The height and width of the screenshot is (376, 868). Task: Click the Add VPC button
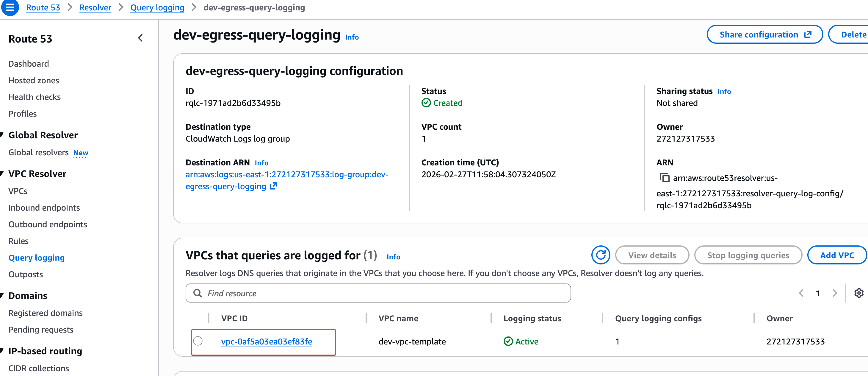(x=837, y=255)
